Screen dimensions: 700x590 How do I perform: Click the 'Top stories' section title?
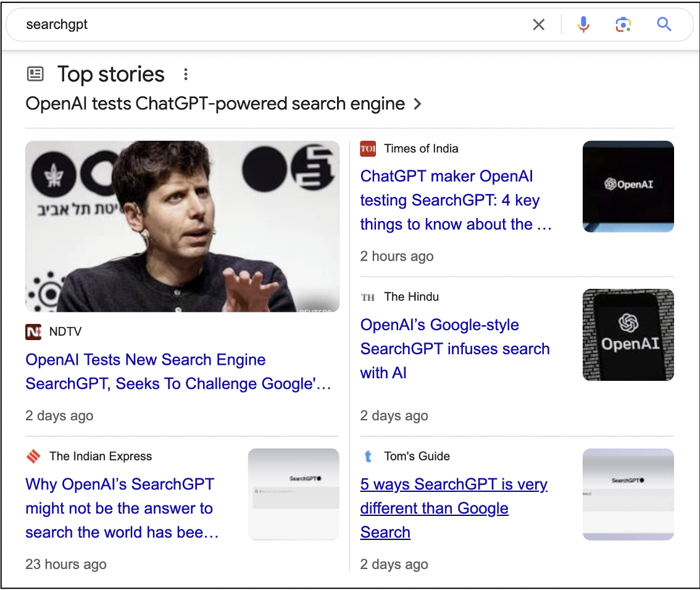pyautogui.click(x=111, y=74)
